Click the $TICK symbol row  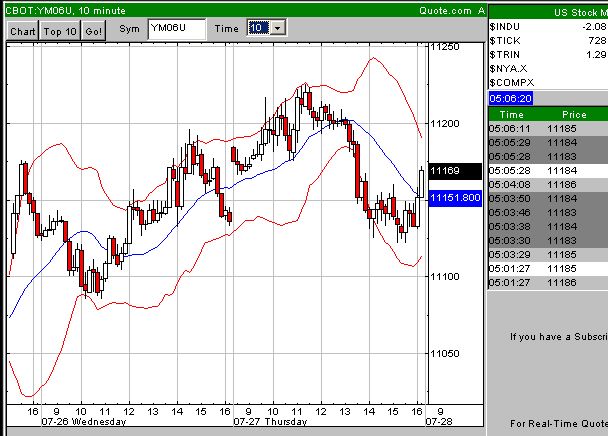548,40
